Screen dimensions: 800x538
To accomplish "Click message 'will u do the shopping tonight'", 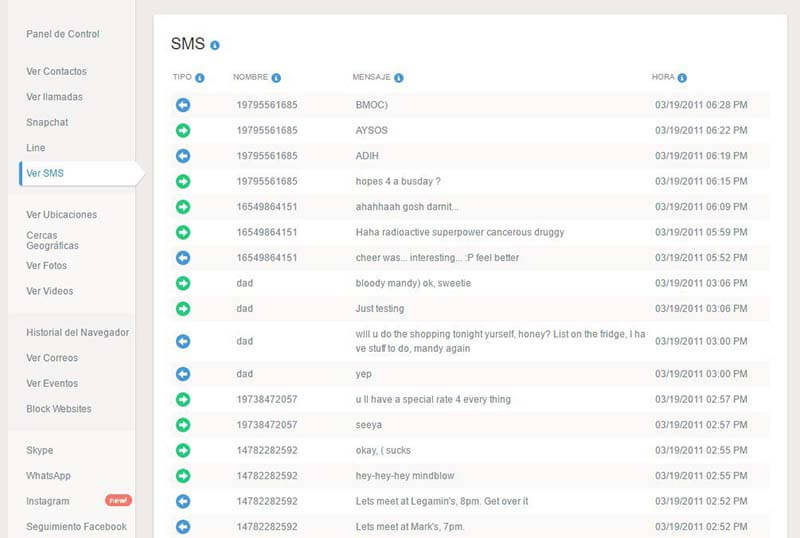I will coord(501,341).
